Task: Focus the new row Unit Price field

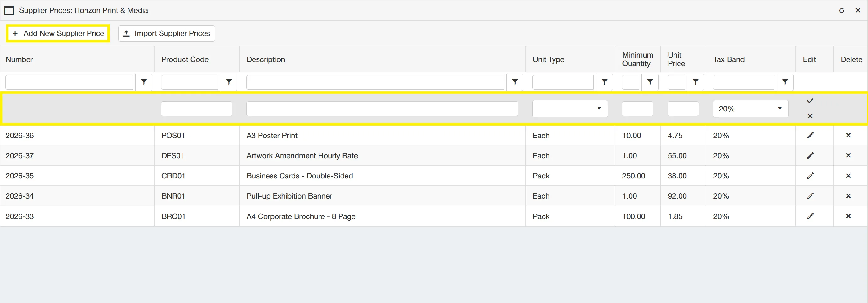Action: tap(683, 109)
